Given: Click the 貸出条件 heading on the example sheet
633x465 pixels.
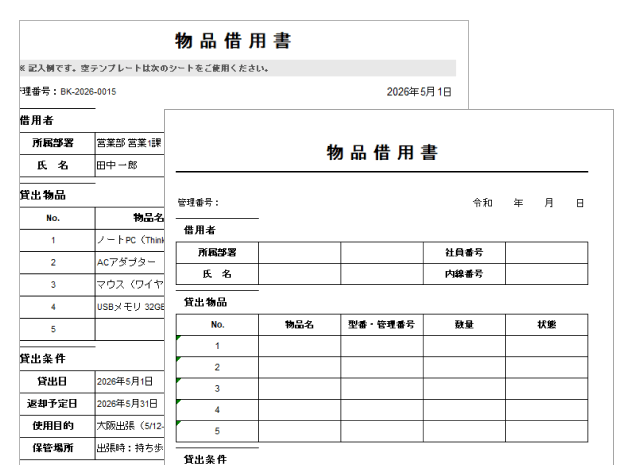Looking at the screenshot, I should point(42,358).
